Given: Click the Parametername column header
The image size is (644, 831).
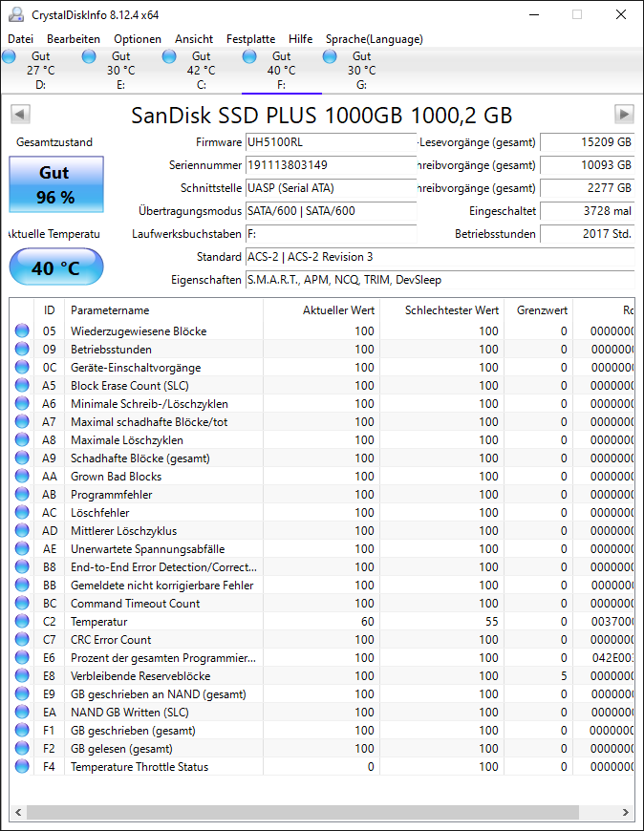Looking at the screenshot, I should pyautogui.click(x=163, y=310).
